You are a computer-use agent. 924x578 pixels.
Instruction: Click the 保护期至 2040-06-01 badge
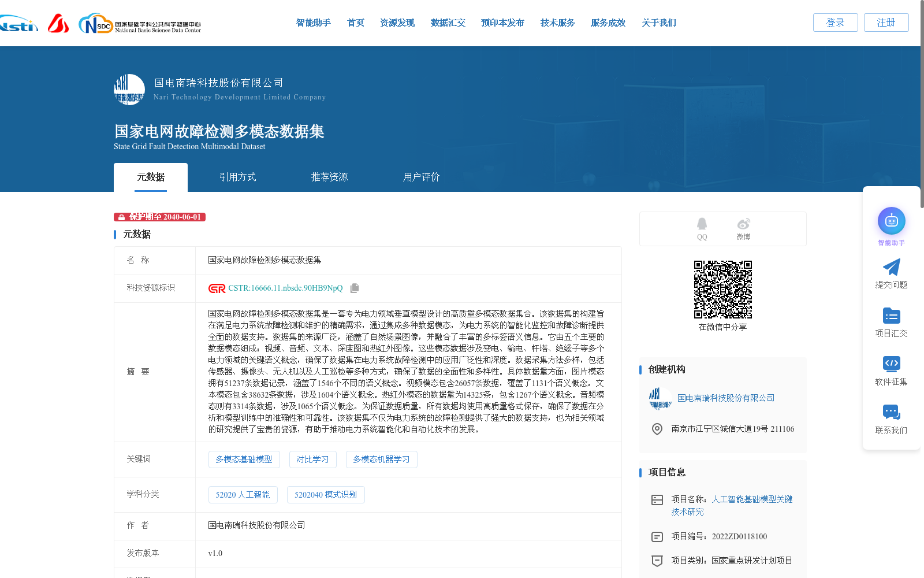(x=159, y=217)
